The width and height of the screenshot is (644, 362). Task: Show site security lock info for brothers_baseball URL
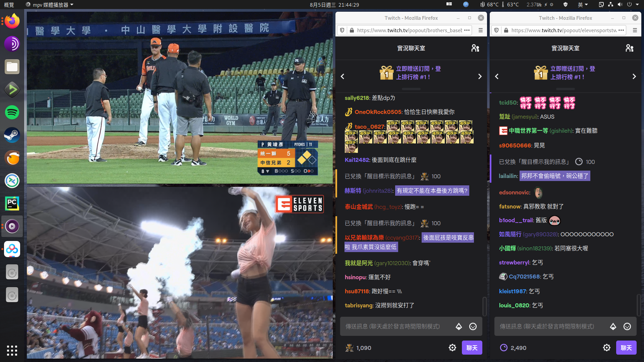click(x=352, y=30)
